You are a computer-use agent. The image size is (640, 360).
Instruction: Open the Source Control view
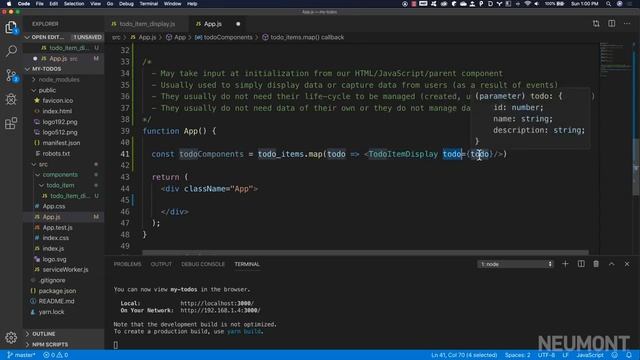click(x=11, y=75)
